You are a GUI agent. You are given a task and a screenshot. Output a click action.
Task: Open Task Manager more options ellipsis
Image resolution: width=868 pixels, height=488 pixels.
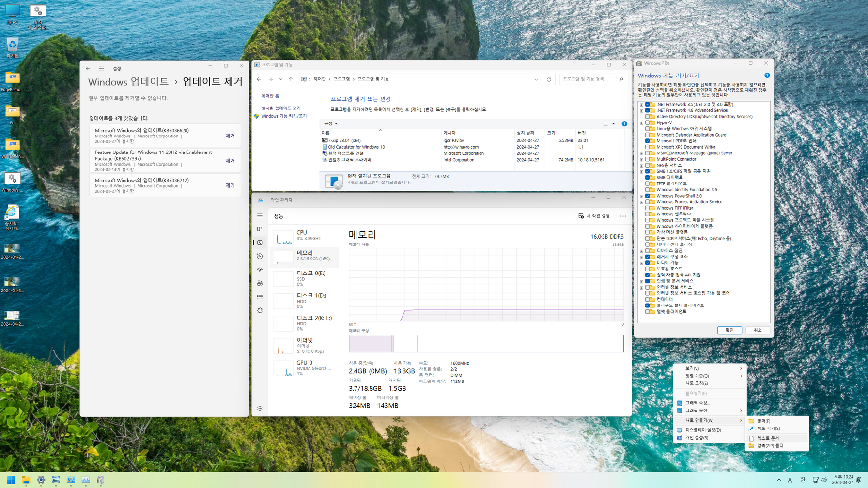pos(623,216)
